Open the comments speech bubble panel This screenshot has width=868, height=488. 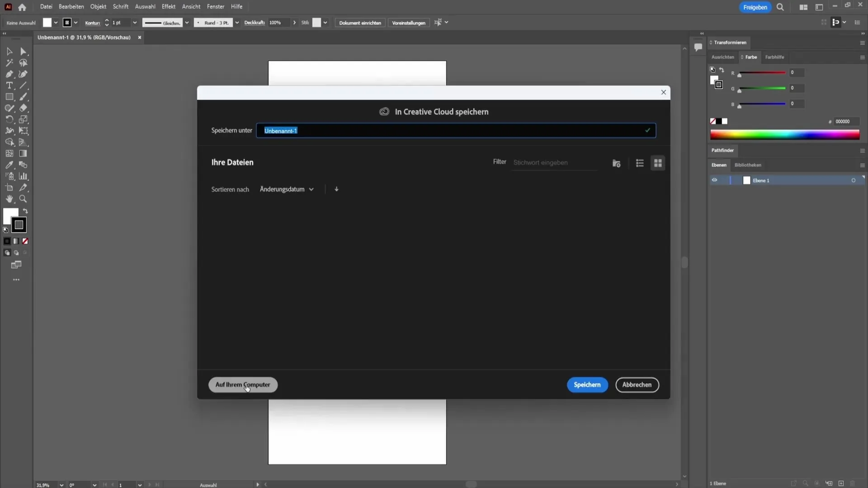click(x=698, y=47)
